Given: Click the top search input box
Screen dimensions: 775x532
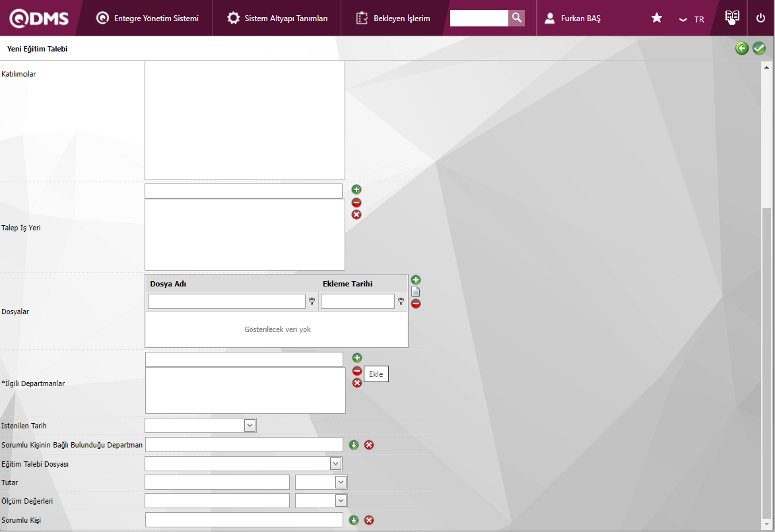Looking at the screenshot, I should (x=479, y=18).
